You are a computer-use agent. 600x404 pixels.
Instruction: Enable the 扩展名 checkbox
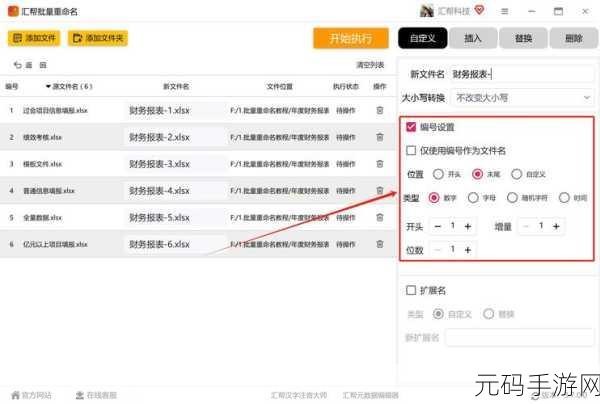(x=411, y=290)
